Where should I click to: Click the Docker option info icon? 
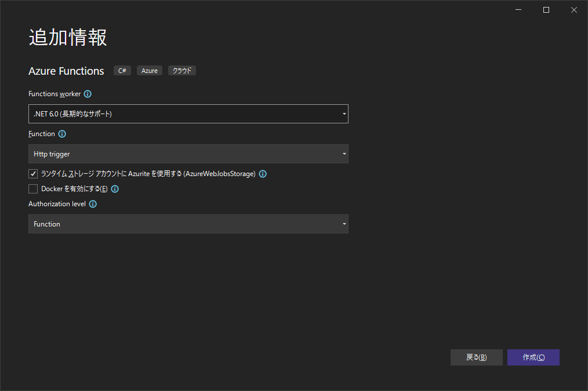(x=115, y=189)
